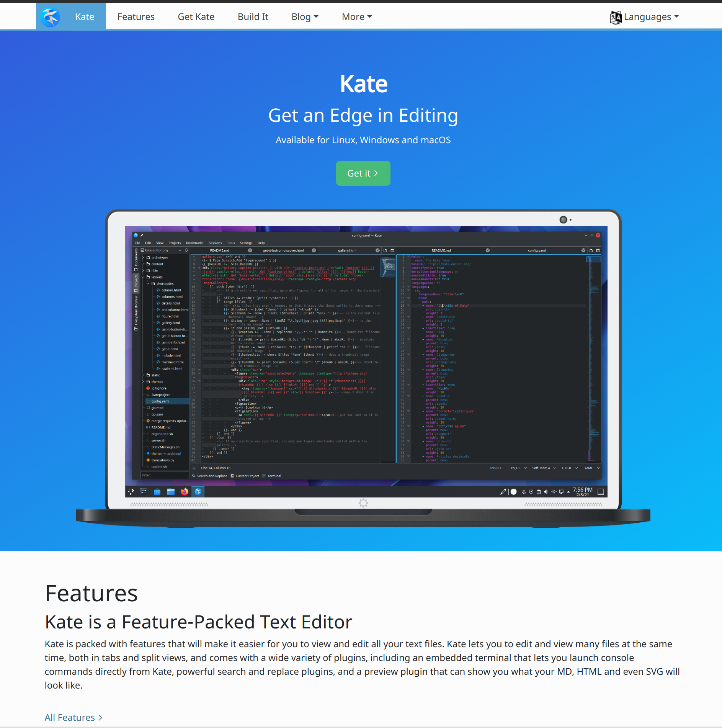Viewport: 722px width, 728px height.
Task: Expand the archetypes folder
Action: click(x=143, y=258)
